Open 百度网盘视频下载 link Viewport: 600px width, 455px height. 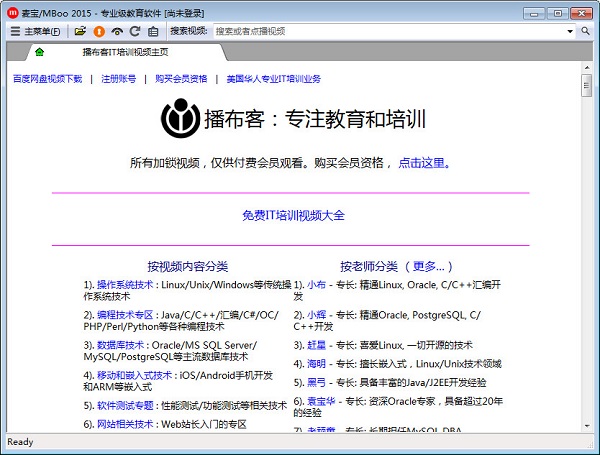[47, 79]
